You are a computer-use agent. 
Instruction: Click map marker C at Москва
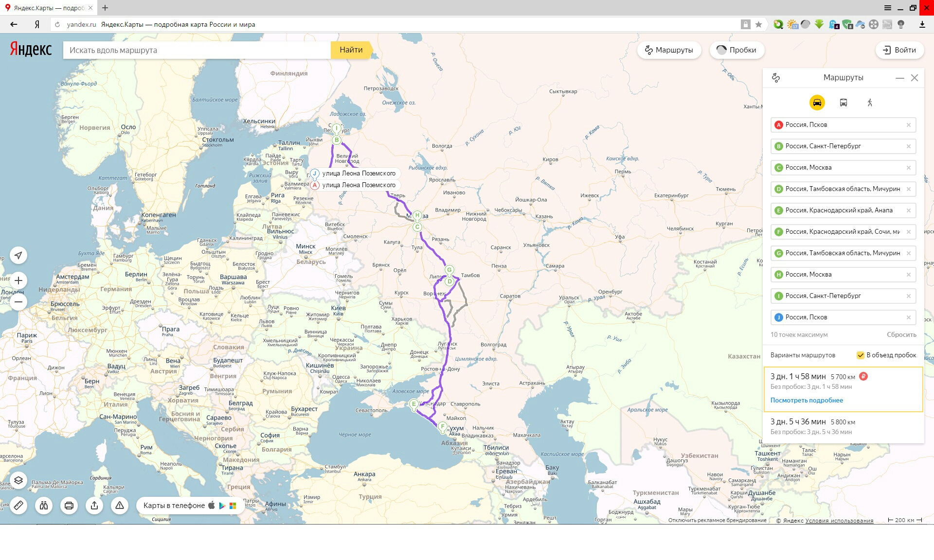coord(417,227)
